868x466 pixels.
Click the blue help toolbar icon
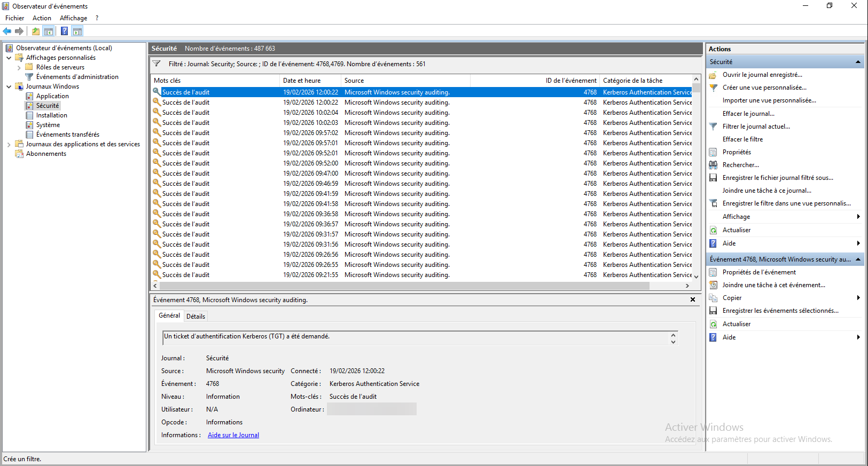[x=64, y=31]
